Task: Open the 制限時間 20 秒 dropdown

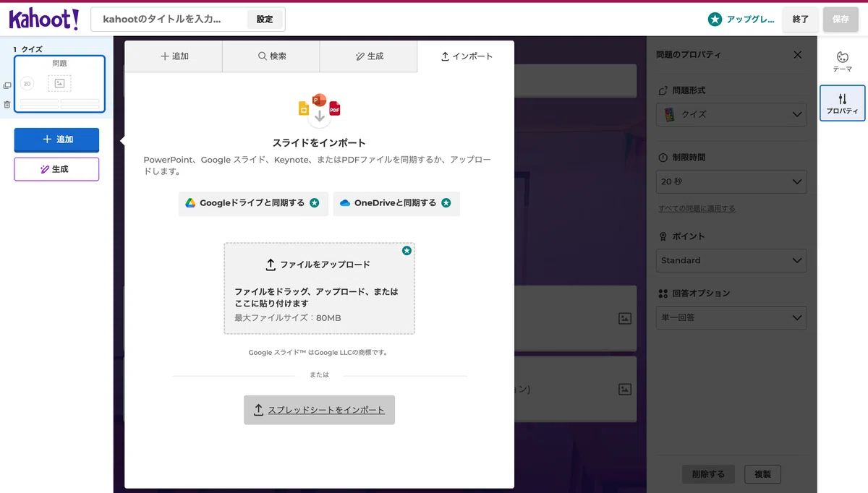Action: [731, 181]
